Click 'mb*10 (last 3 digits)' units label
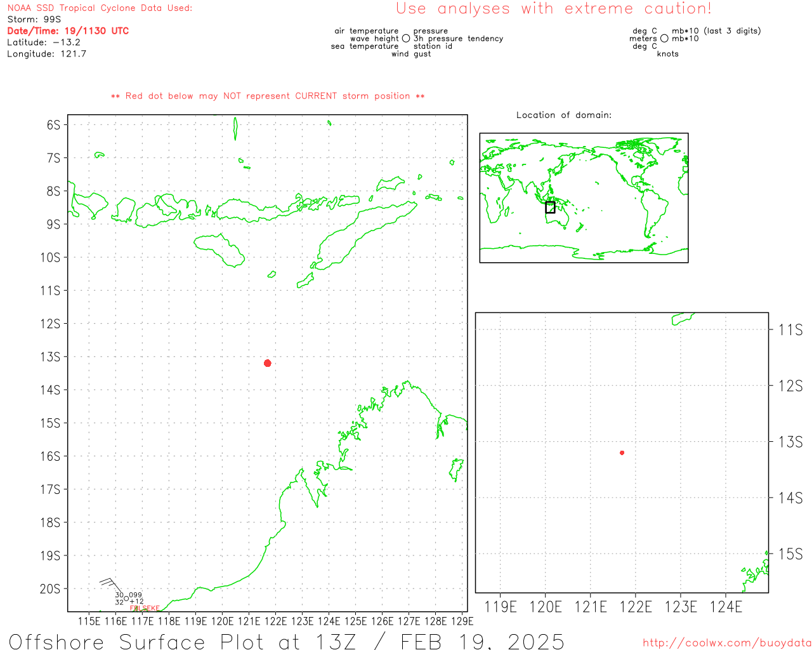This screenshot has width=812, height=650. point(716,31)
